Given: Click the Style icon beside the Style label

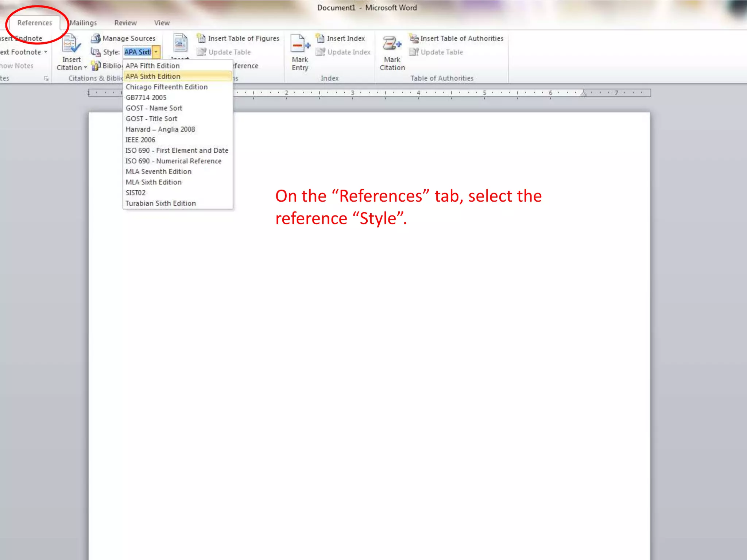Looking at the screenshot, I should 96,52.
